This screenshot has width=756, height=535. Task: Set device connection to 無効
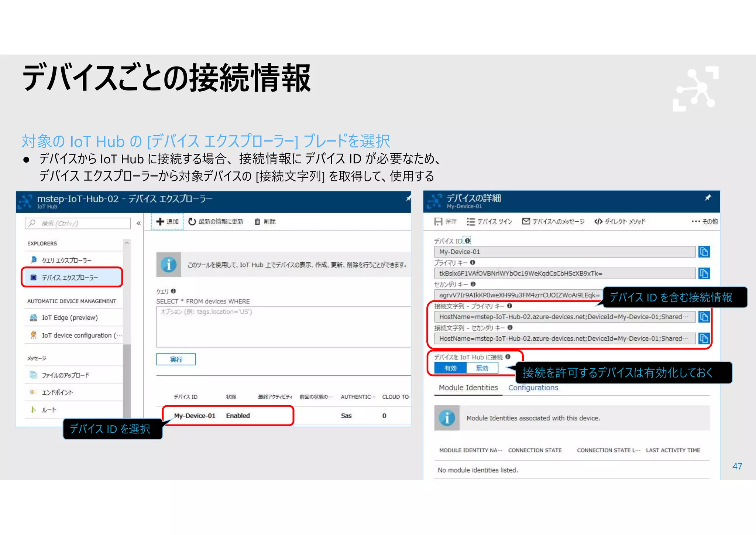coord(482,368)
